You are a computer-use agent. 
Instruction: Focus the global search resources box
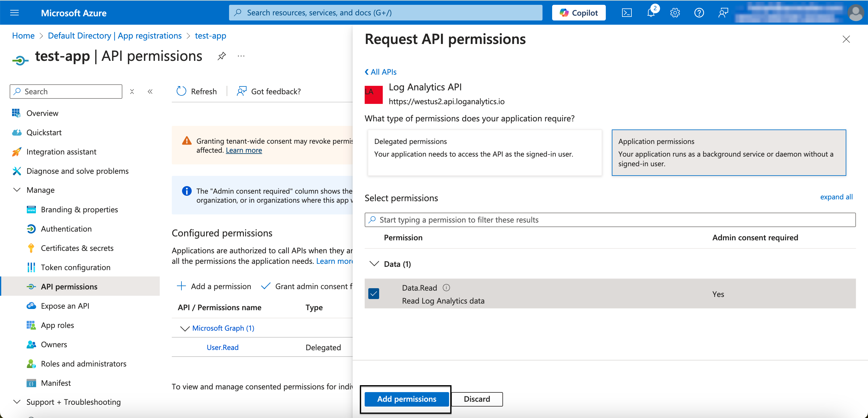coord(385,13)
